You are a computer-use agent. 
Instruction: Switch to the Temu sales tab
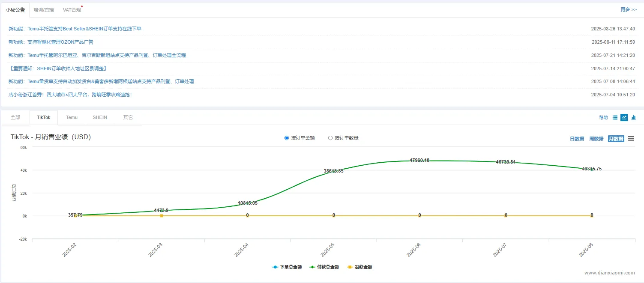pyautogui.click(x=72, y=117)
